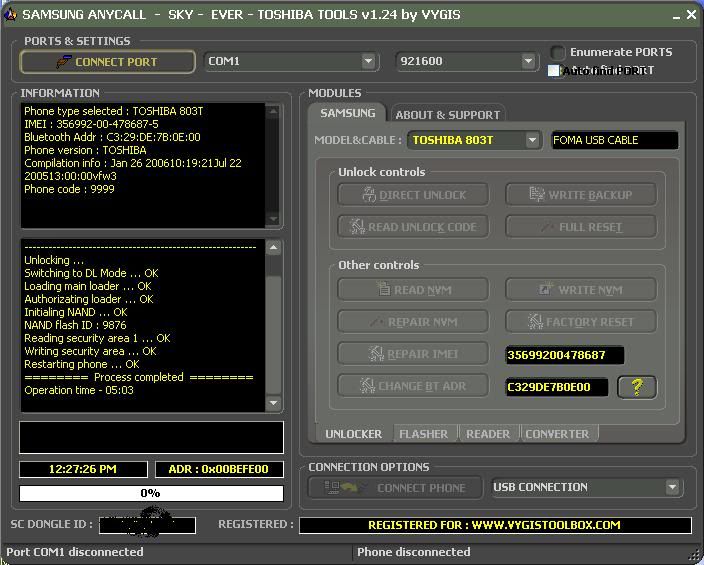Click the REPAIR NVM button
704x565 pixels.
pyautogui.click(x=413, y=322)
